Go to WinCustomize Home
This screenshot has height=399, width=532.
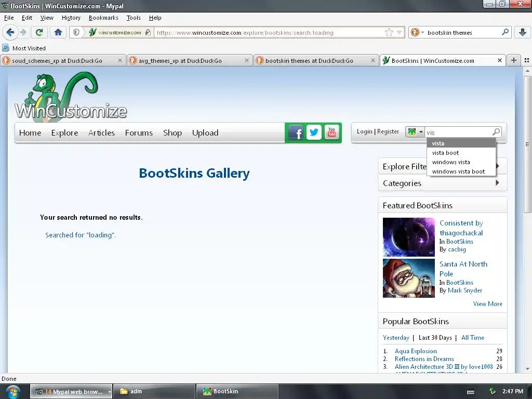pyautogui.click(x=30, y=132)
